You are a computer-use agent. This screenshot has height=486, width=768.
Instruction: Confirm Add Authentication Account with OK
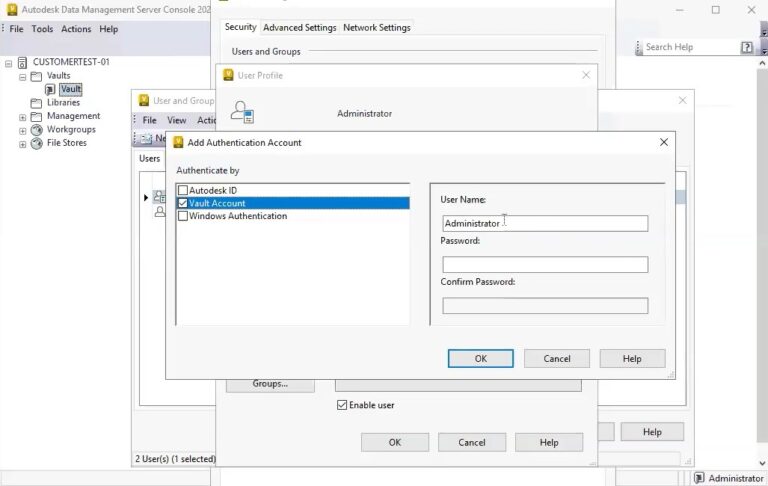(x=480, y=359)
